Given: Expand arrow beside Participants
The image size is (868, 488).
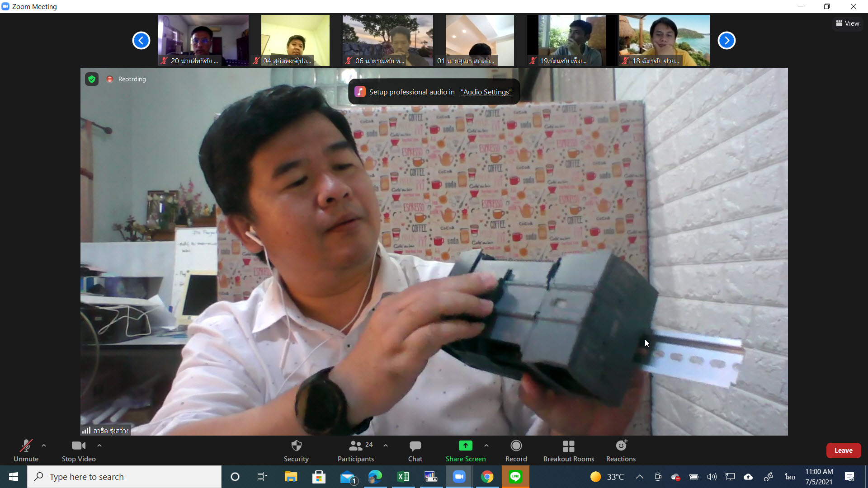Looking at the screenshot, I should pyautogui.click(x=386, y=446).
